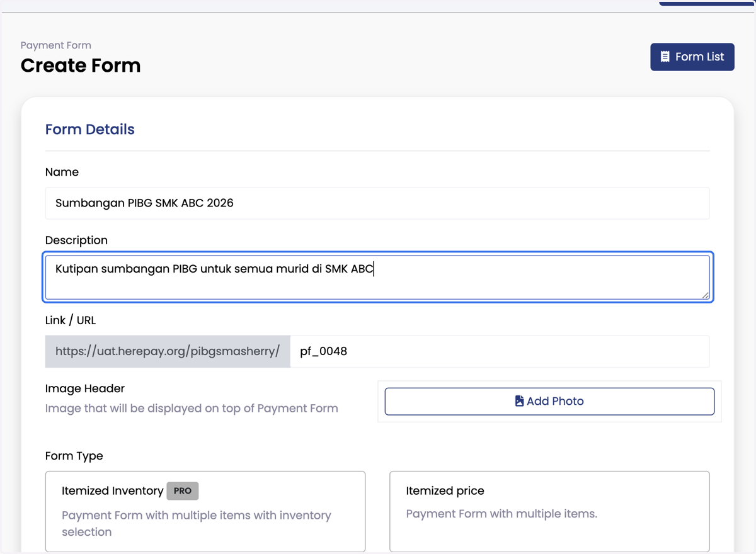The height and width of the screenshot is (554, 756).
Task: Click 'multiple items with inventory selection' description
Action: (x=197, y=523)
